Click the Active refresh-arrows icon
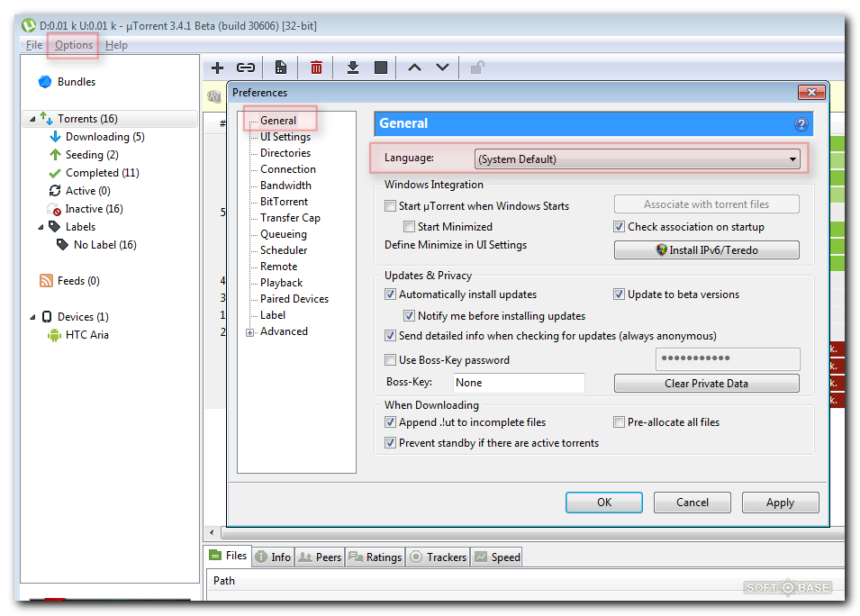The image size is (860, 616). coord(55,191)
